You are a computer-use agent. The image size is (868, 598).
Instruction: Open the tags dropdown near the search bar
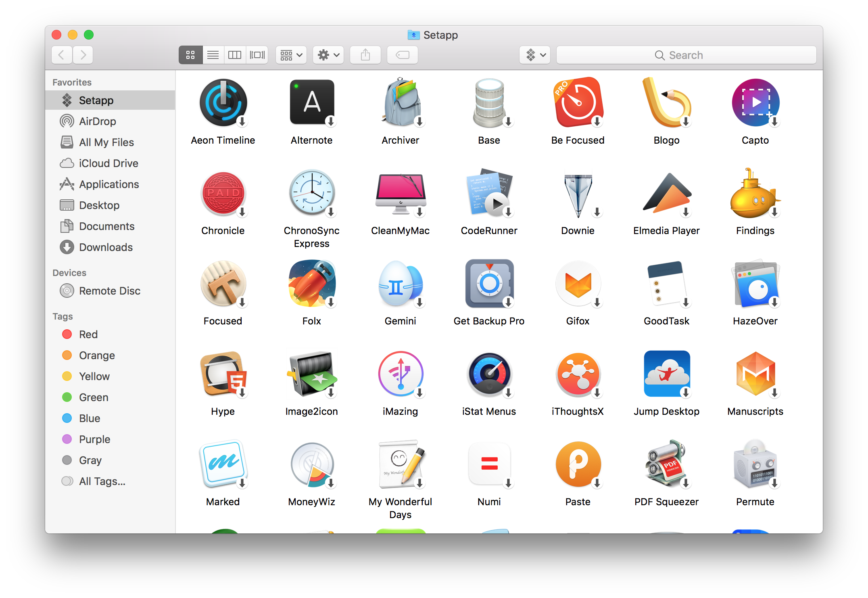pos(534,55)
